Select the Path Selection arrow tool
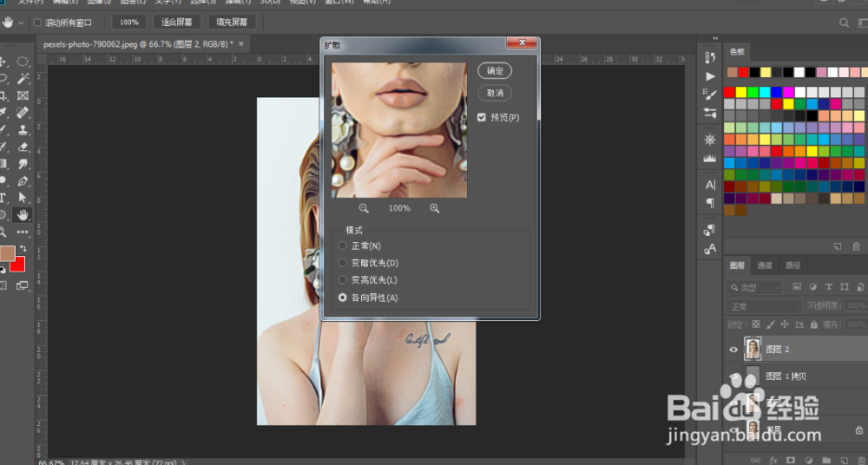Image resolution: width=868 pixels, height=465 pixels. pyautogui.click(x=23, y=198)
